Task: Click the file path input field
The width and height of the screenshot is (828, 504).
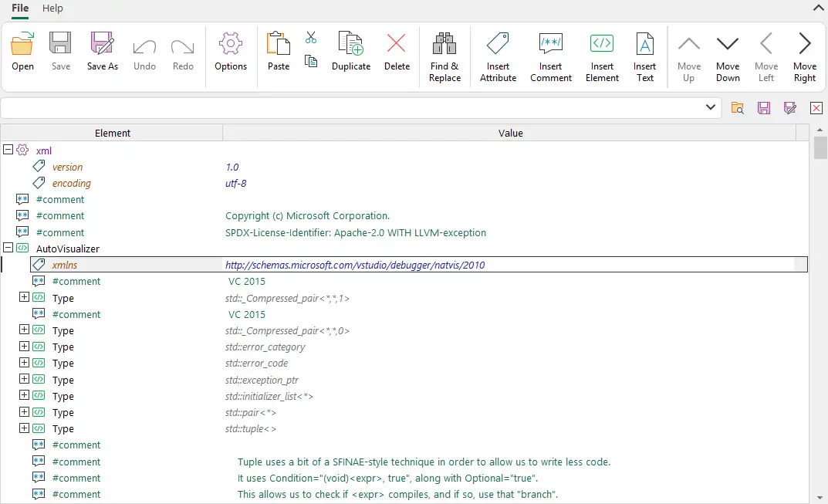Action: 352,108
